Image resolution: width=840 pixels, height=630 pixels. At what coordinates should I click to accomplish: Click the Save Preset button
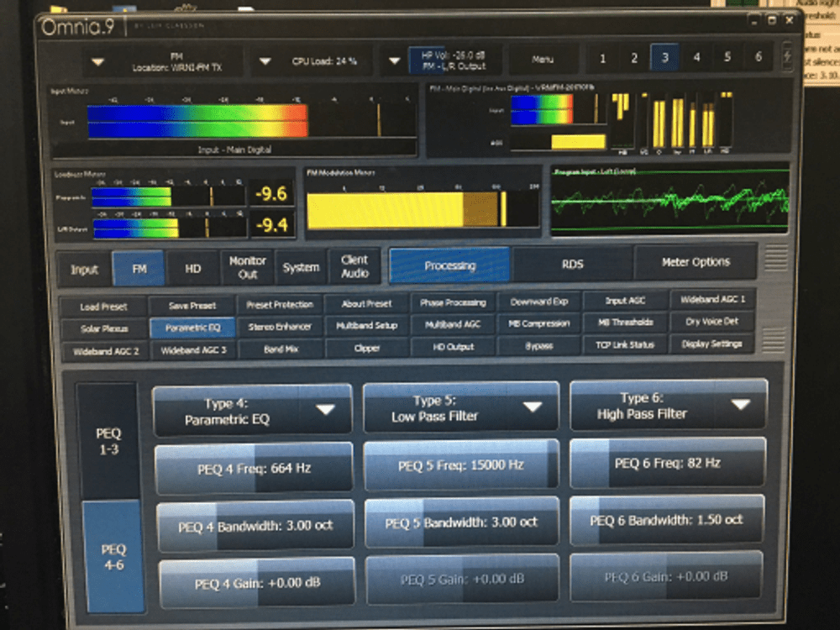(x=191, y=304)
